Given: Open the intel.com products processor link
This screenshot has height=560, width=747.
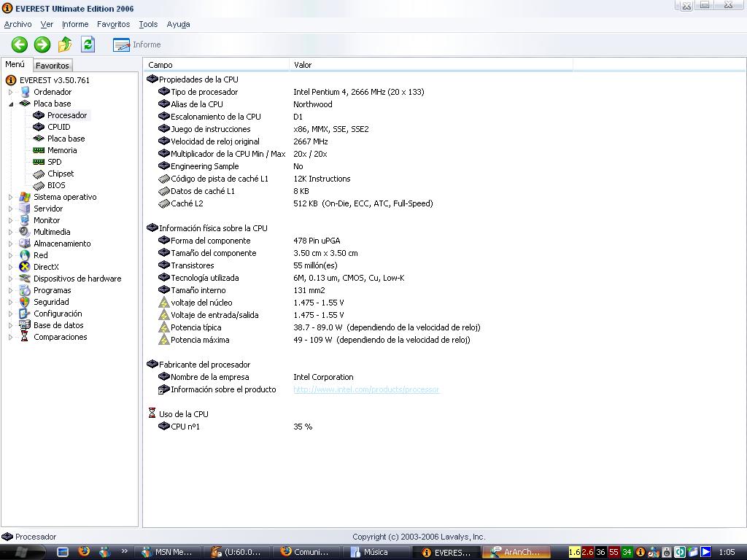Looking at the screenshot, I should click(366, 389).
